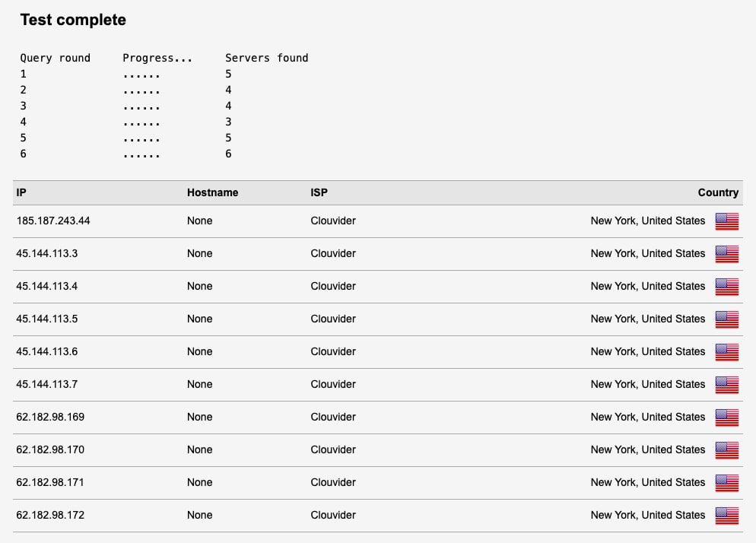Click IP address 62.182.98.171
Image resolution: width=756 pixels, height=543 pixels.
click(50, 482)
